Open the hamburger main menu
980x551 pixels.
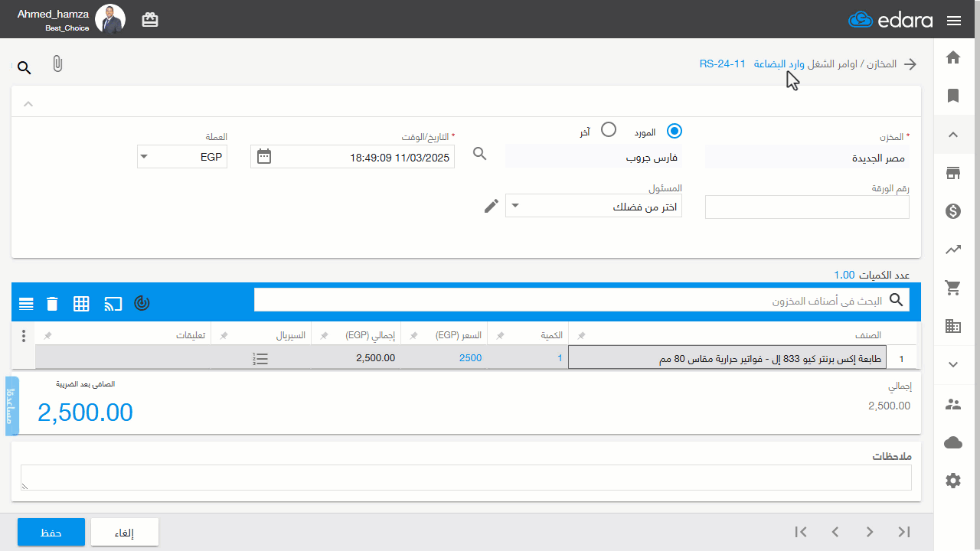pyautogui.click(x=954, y=21)
